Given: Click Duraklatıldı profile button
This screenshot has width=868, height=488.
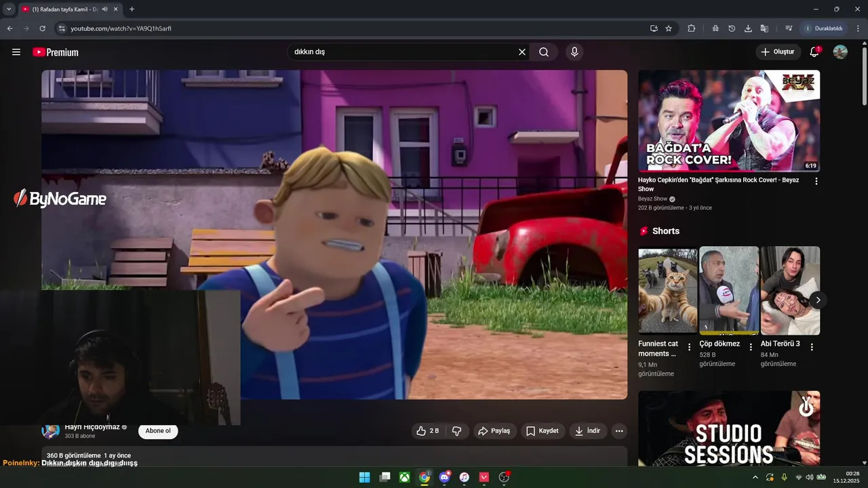Looking at the screenshot, I should tap(823, 28).
